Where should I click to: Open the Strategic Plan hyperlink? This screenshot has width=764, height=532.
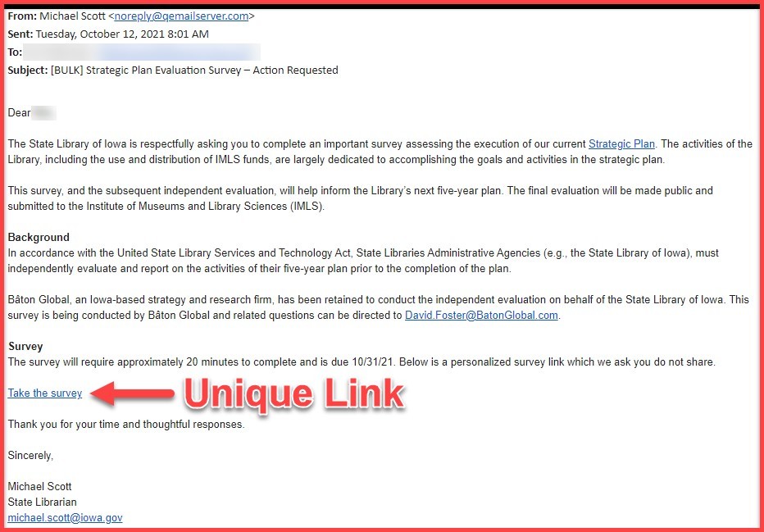click(621, 144)
